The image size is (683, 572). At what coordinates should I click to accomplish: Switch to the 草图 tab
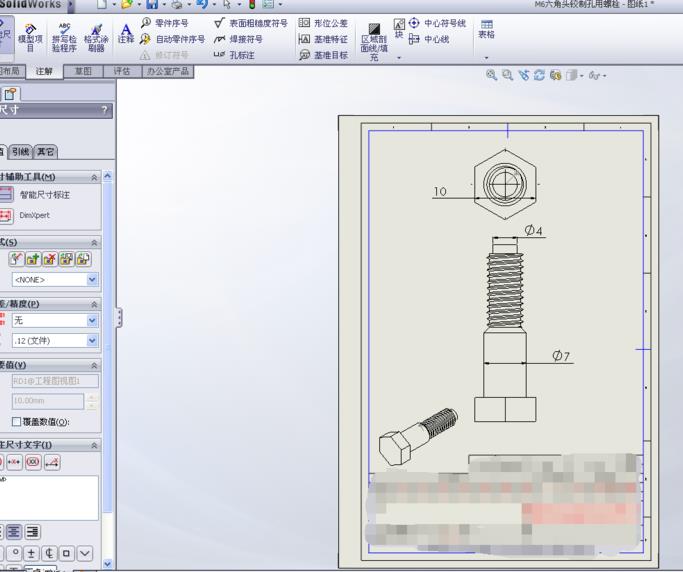(x=83, y=71)
